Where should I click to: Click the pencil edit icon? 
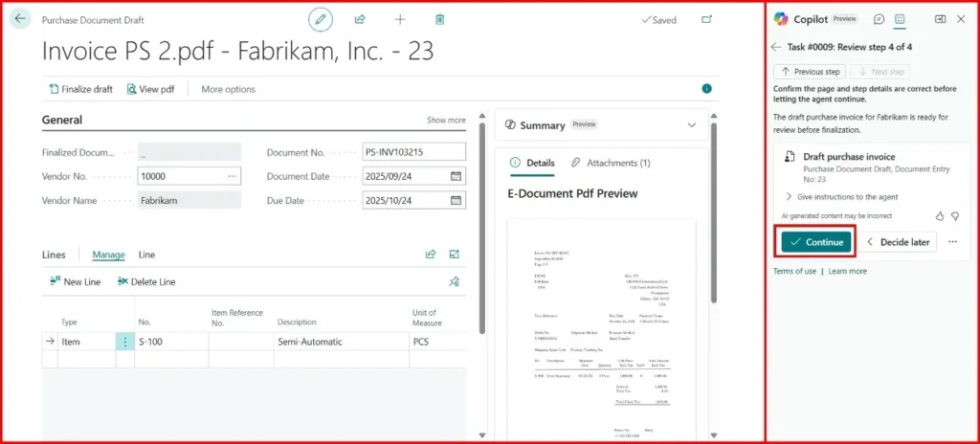click(322, 19)
